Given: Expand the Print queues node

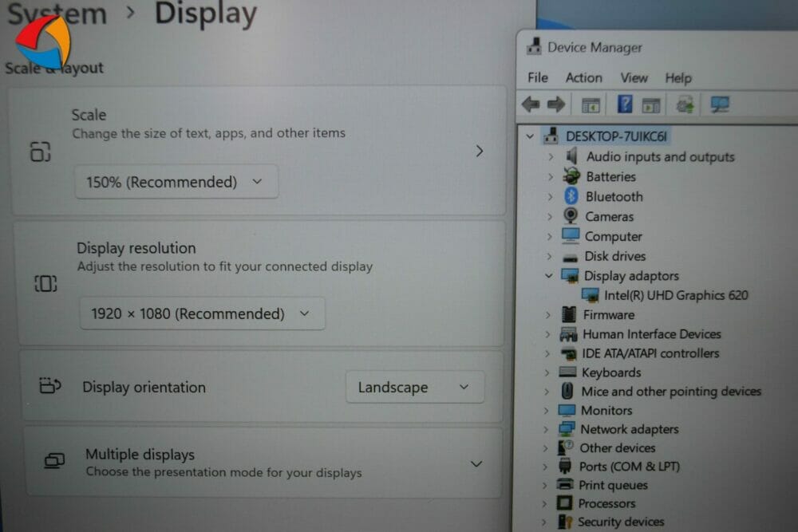Looking at the screenshot, I should pyautogui.click(x=545, y=485).
